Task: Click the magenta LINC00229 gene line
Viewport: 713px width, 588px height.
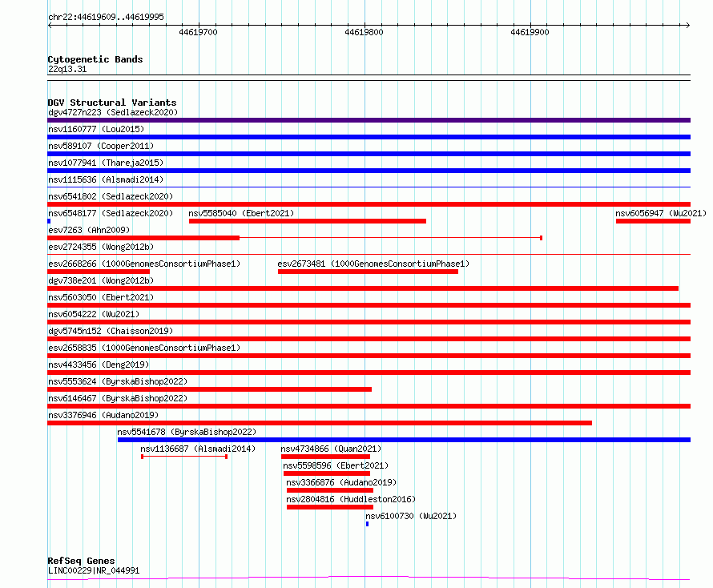Action: click(369, 578)
